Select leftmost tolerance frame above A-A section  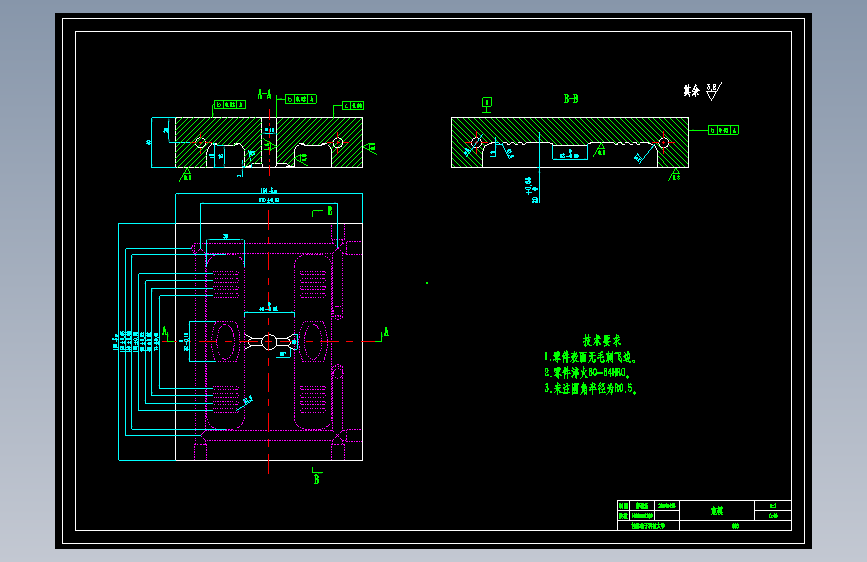click(x=229, y=105)
